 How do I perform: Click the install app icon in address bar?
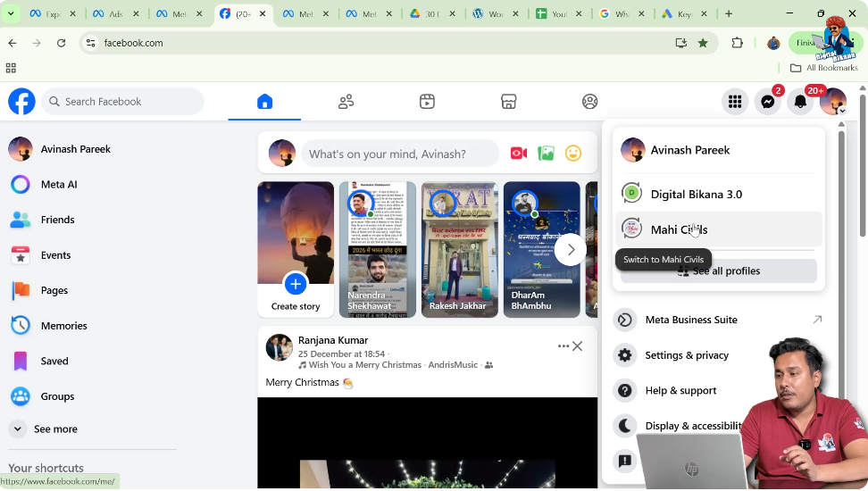[680, 43]
